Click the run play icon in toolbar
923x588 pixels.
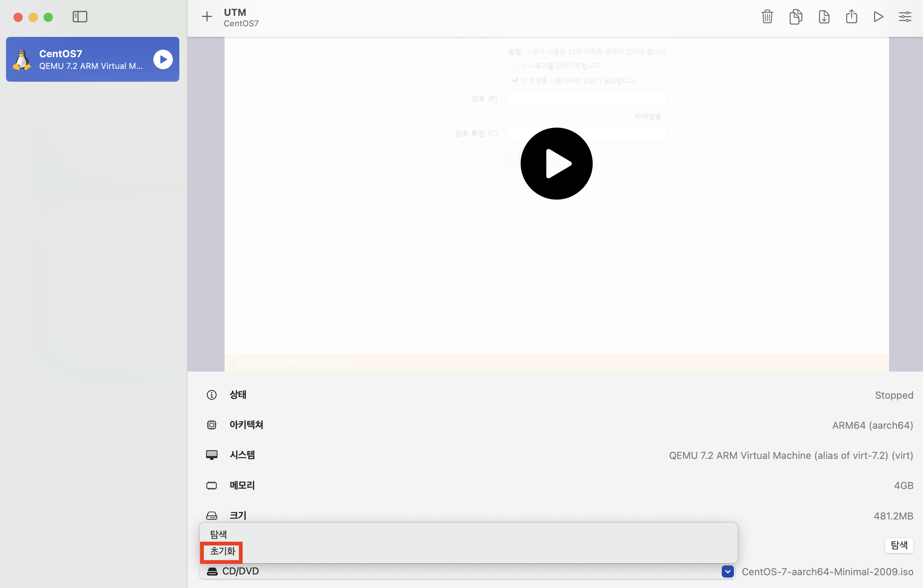(x=878, y=17)
